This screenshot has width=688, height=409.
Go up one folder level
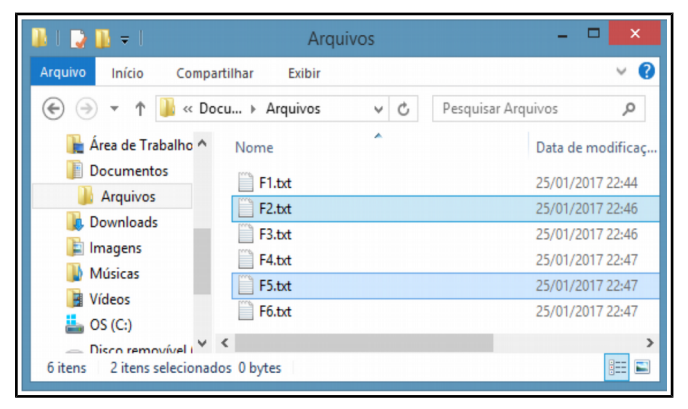(x=140, y=108)
